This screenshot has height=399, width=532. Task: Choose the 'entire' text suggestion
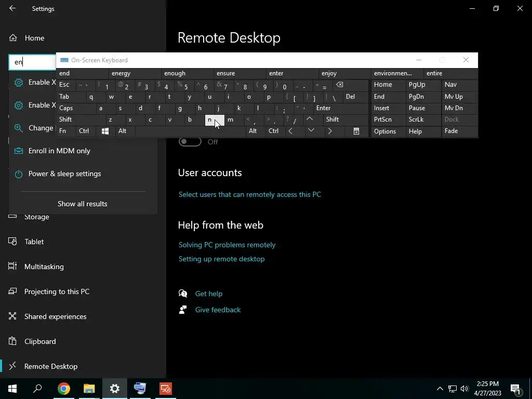click(450, 73)
